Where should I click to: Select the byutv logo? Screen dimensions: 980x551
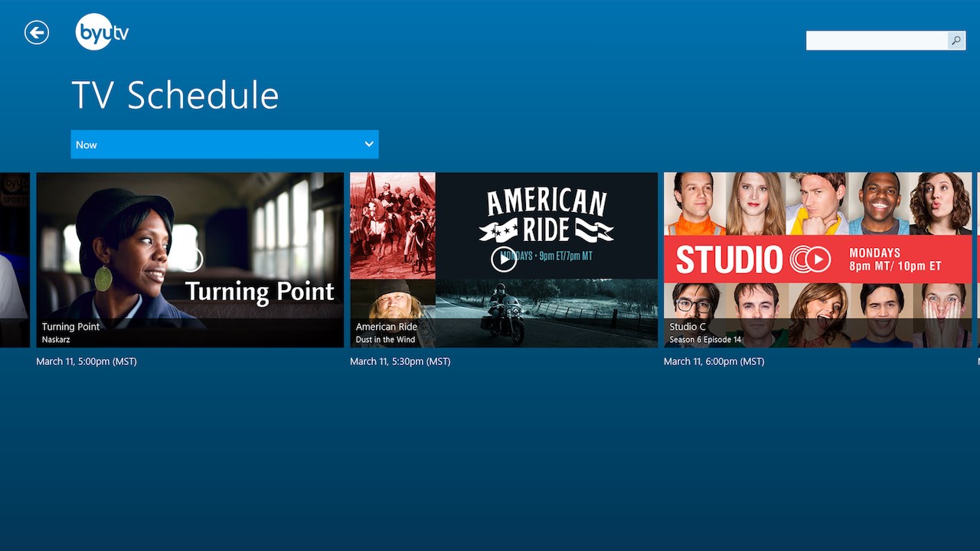click(x=100, y=31)
